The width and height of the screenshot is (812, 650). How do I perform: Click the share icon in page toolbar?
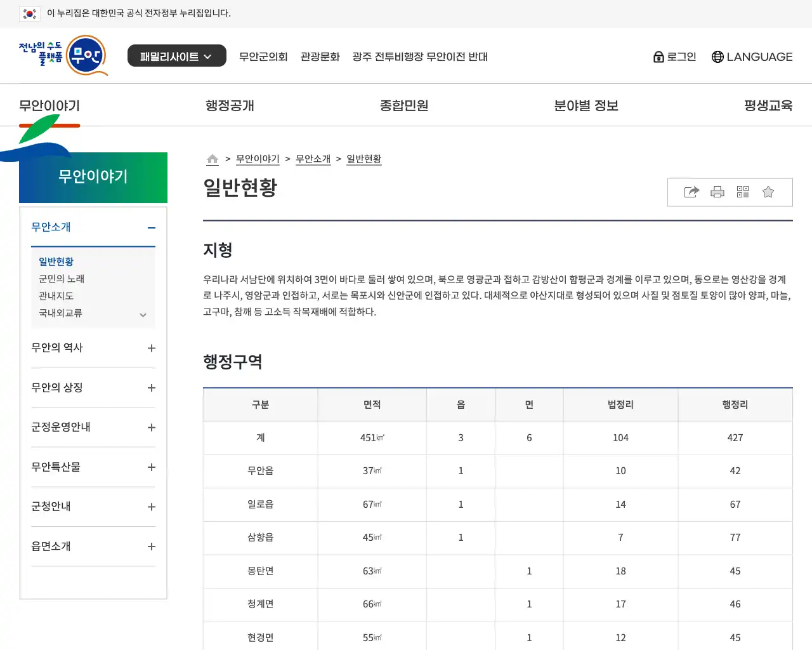pyautogui.click(x=691, y=192)
